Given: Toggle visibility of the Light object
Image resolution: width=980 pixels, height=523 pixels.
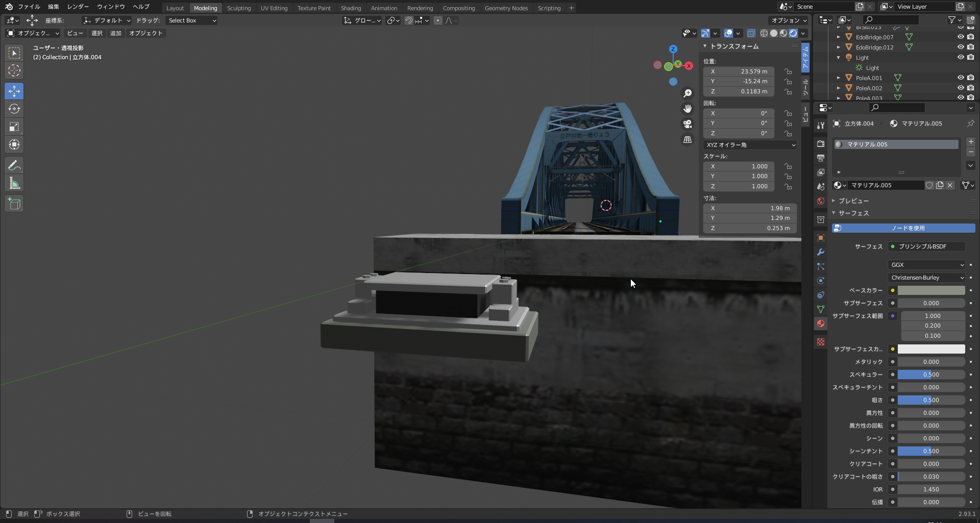Looking at the screenshot, I should (960, 58).
